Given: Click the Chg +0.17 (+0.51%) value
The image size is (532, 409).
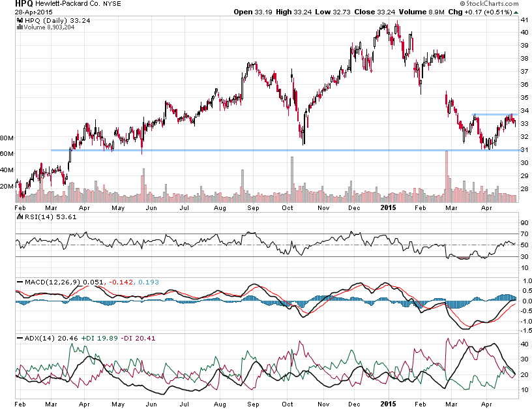Looking at the screenshot, I should tap(480, 12).
